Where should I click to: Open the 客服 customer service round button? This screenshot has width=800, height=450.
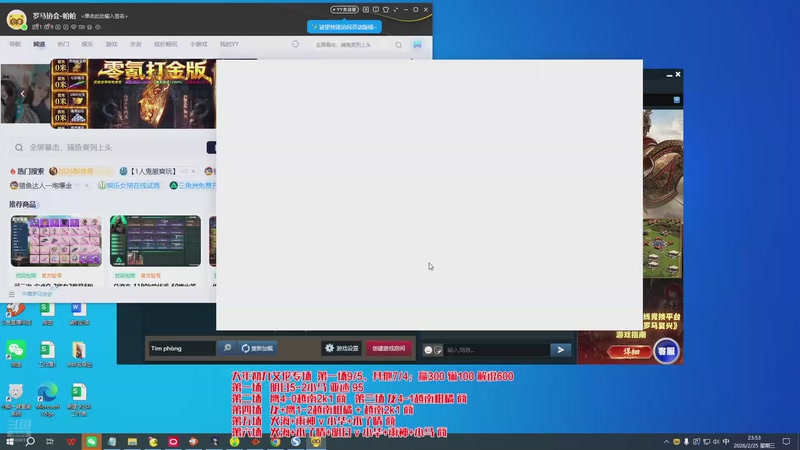666,352
